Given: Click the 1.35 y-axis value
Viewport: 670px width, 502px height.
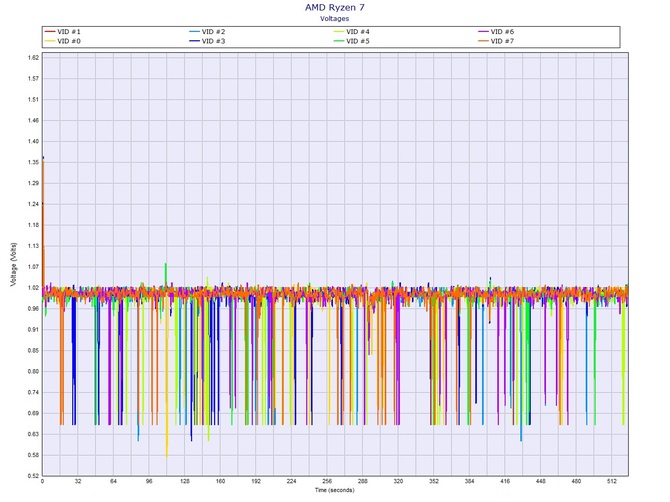Looking at the screenshot, I should [x=33, y=162].
